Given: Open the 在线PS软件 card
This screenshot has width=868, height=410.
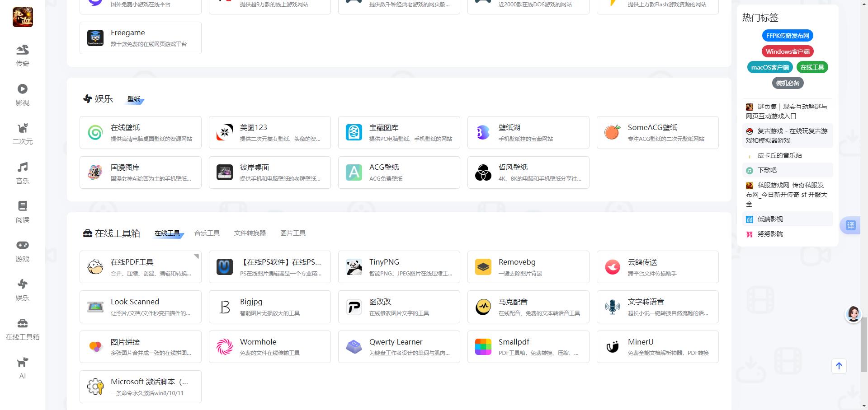Looking at the screenshot, I should [x=270, y=267].
